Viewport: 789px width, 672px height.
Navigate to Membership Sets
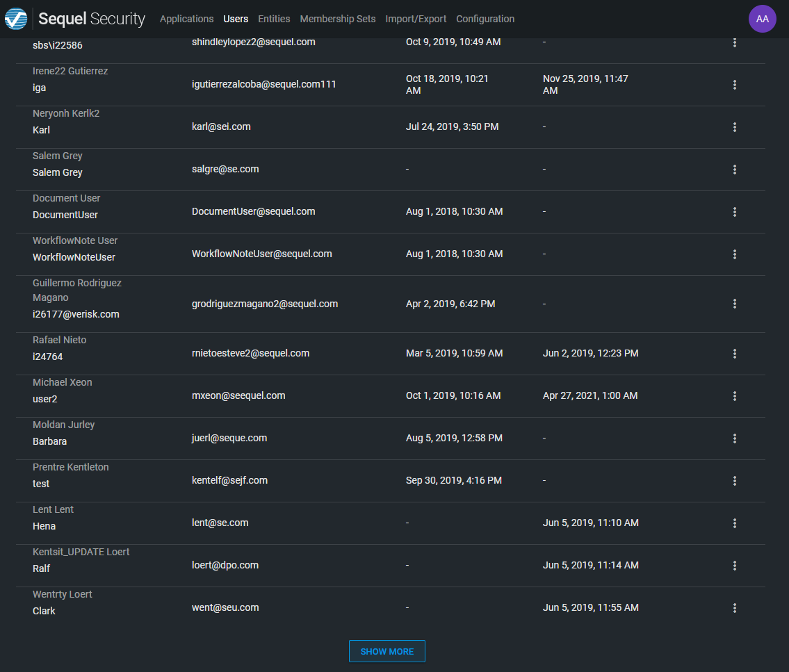pos(338,19)
